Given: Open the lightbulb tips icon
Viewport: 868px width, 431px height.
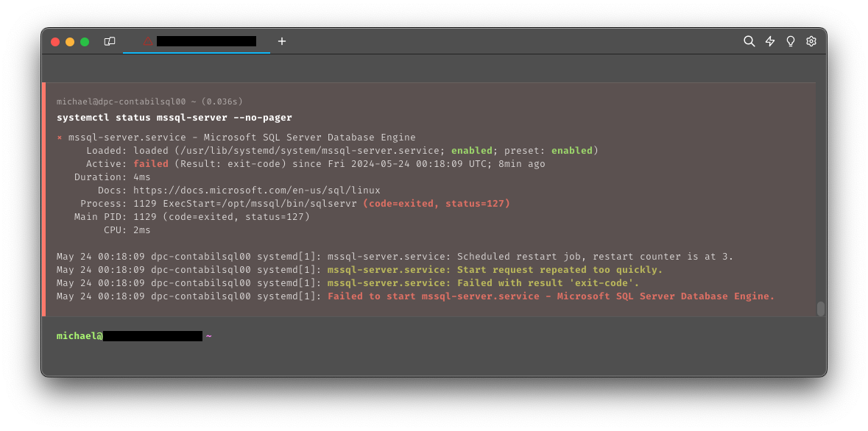Looking at the screenshot, I should click(x=791, y=41).
